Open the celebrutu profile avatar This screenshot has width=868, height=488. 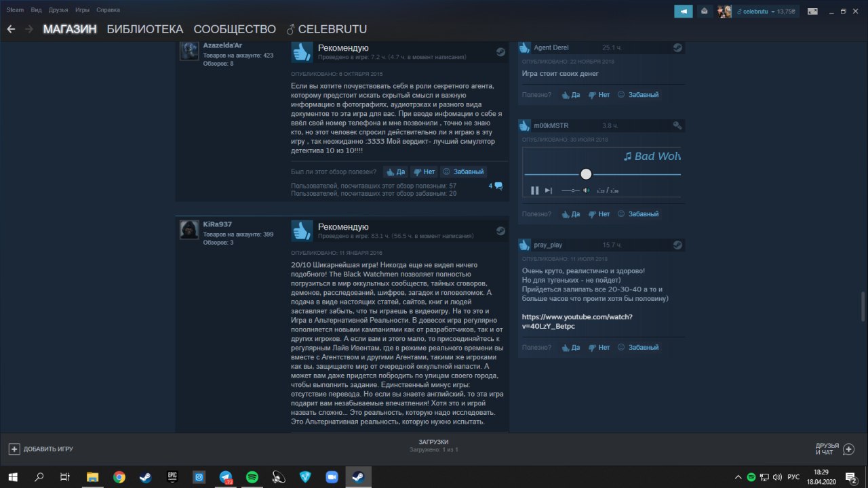[725, 11]
